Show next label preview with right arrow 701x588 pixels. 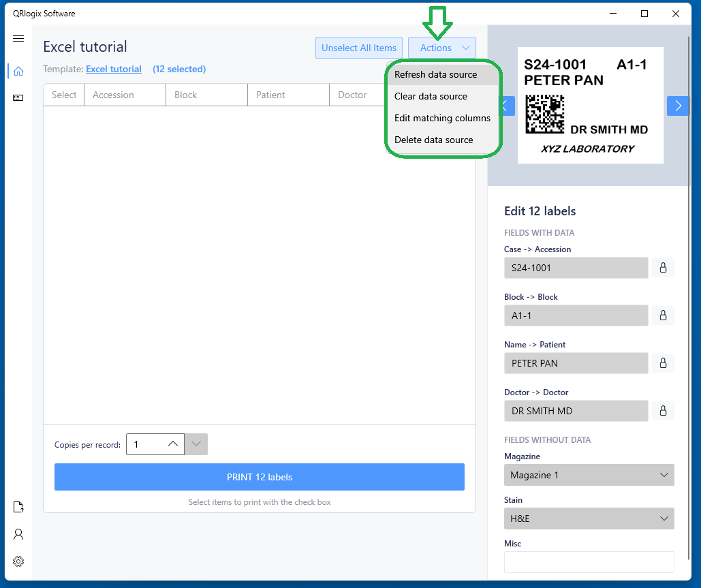click(x=678, y=106)
